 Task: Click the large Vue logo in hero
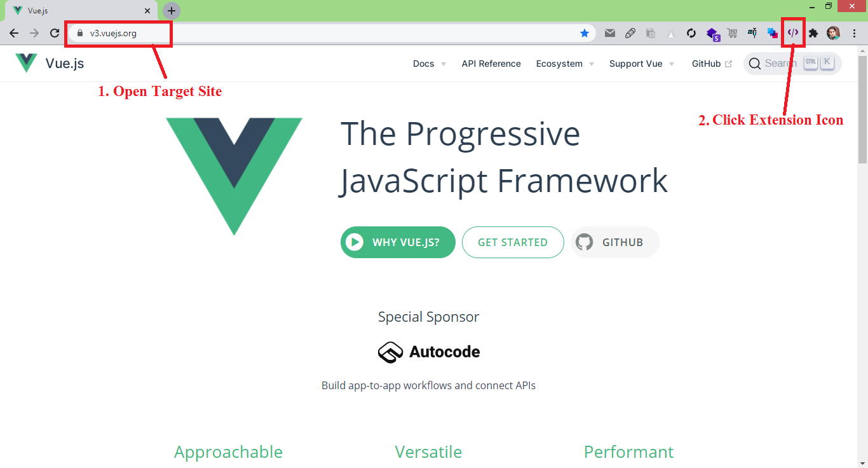(234, 176)
